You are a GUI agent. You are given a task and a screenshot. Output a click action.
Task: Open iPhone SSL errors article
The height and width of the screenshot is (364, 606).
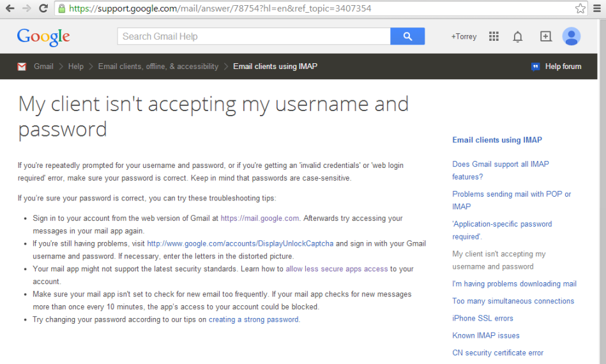pyautogui.click(x=483, y=319)
